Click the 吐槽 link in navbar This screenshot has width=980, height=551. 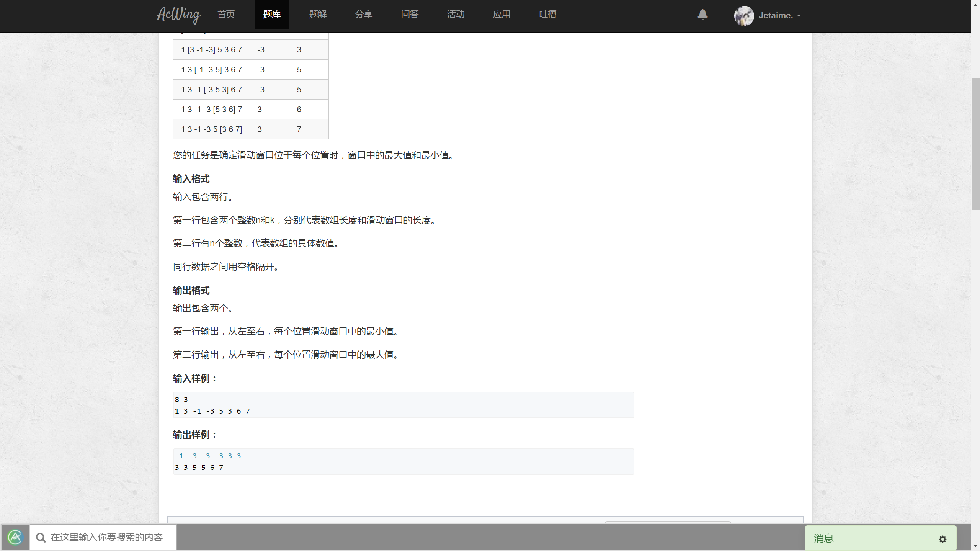547,15
